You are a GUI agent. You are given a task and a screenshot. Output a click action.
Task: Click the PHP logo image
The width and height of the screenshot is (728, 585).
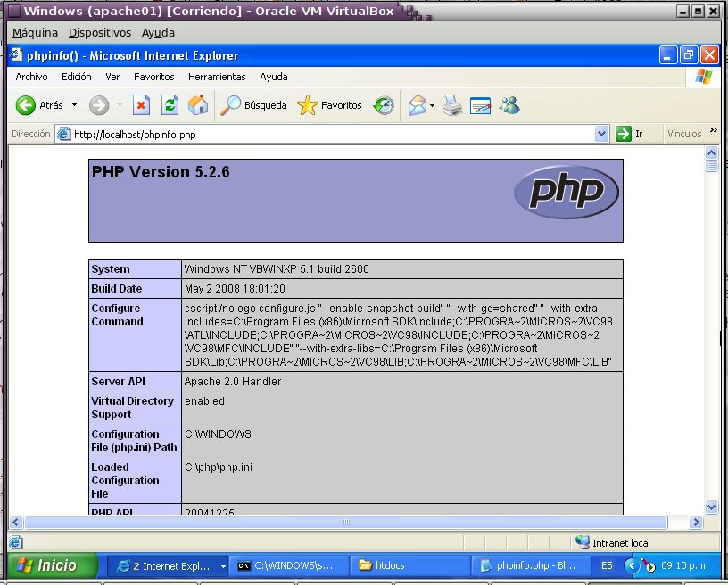566,192
